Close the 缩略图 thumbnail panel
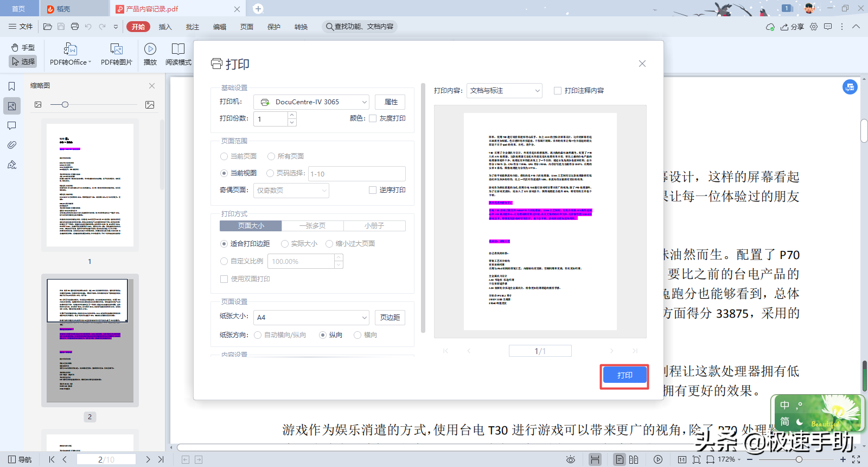The image size is (868, 467). click(152, 86)
